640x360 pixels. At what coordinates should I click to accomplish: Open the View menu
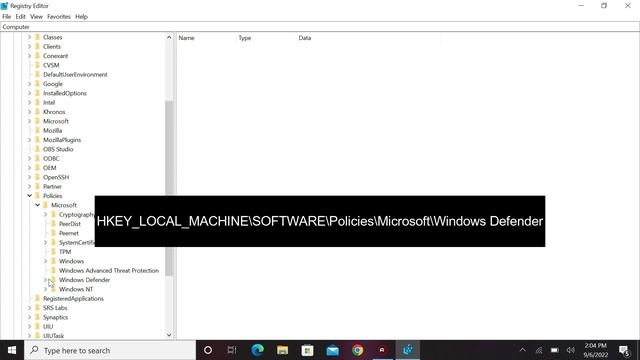pyautogui.click(x=36, y=17)
